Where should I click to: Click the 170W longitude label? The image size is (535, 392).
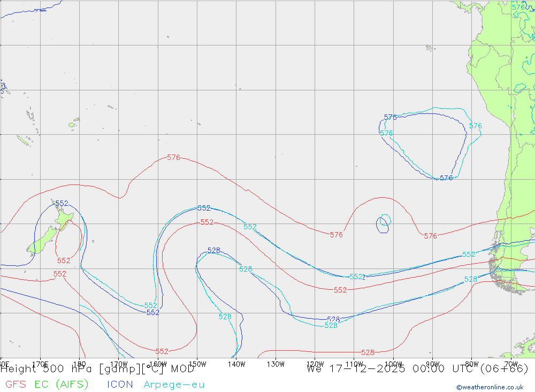119,364
